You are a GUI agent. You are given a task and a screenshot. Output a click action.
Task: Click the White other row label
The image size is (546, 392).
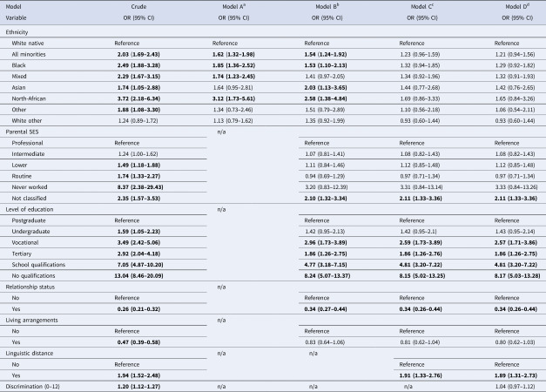click(x=26, y=120)
